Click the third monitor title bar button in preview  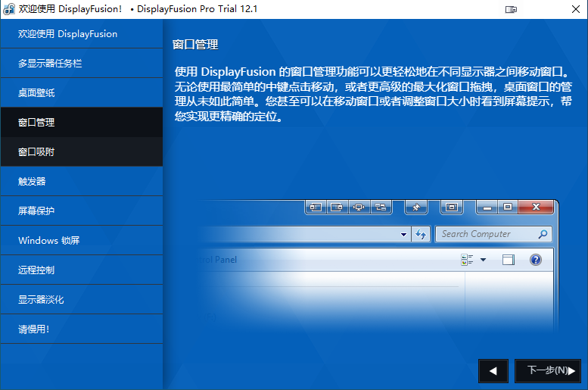(x=359, y=207)
